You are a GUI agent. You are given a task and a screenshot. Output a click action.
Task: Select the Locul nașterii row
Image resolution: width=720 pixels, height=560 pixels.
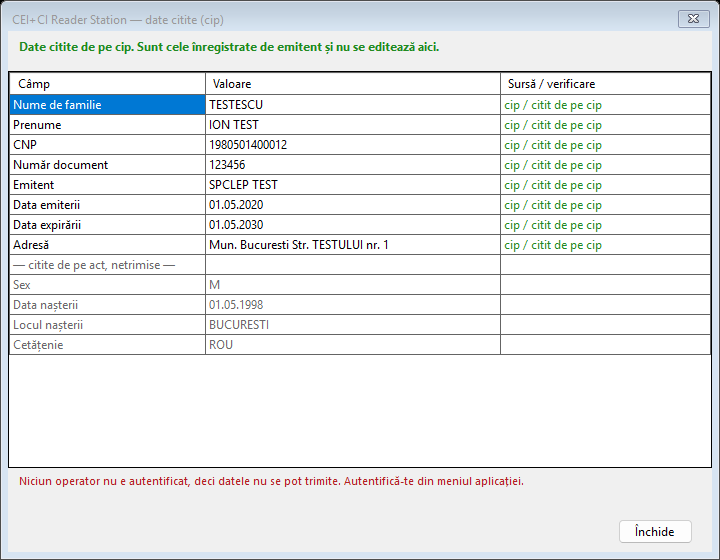coord(360,325)
